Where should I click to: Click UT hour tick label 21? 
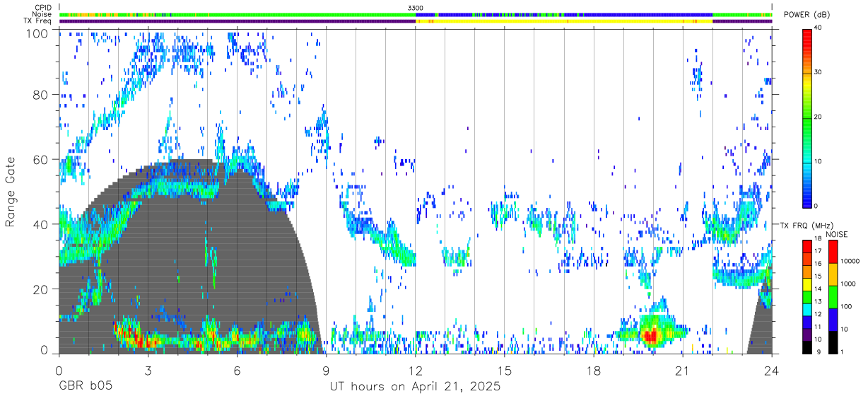pos(683,371)
